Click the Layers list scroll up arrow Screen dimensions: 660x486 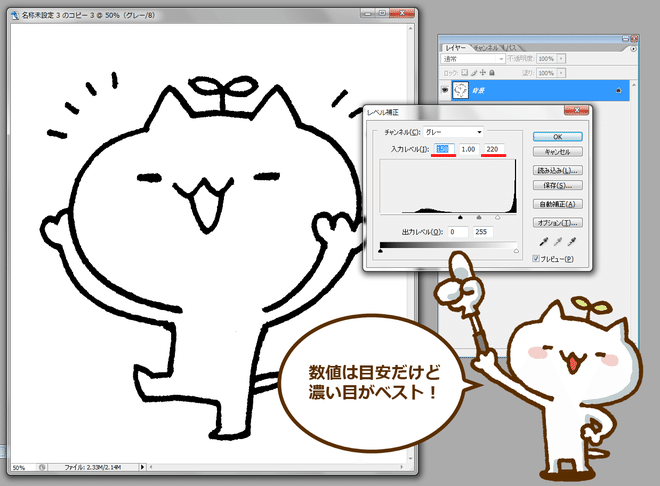tap(634, 85)
